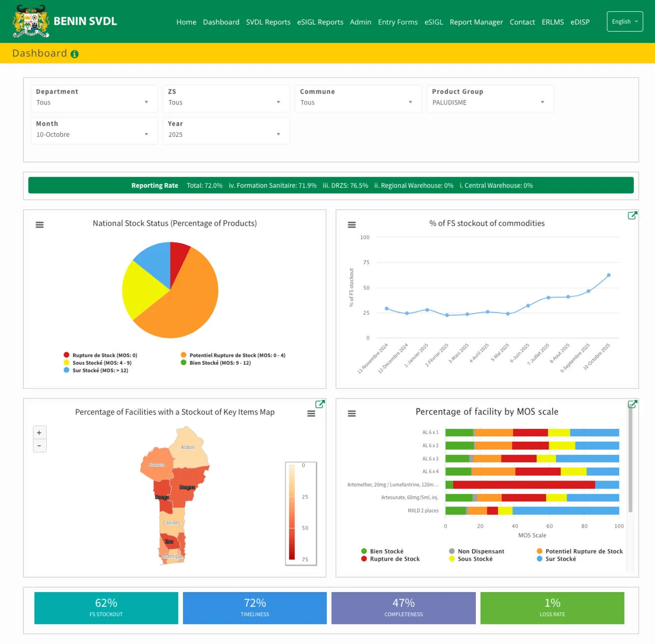Open the stockout map chart menu
The image size is (655, 644).
point(312,413)
